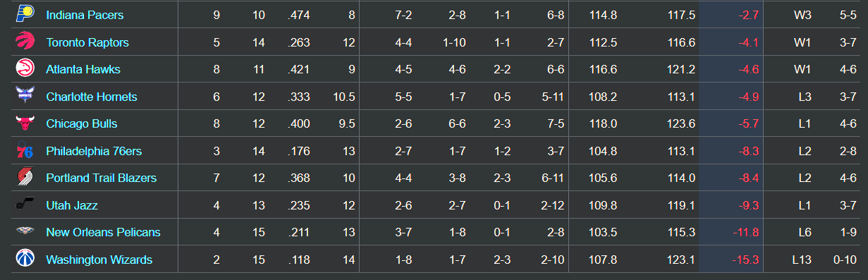Open the Portland Trail Blazers link
Screen dimensions: 868x280
[102, 178]
